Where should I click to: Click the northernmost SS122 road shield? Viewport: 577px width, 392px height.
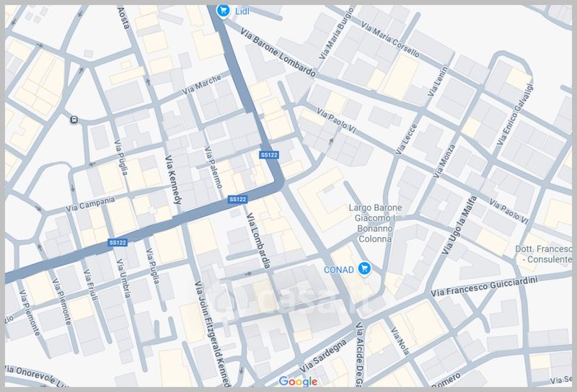pos(269,155)
